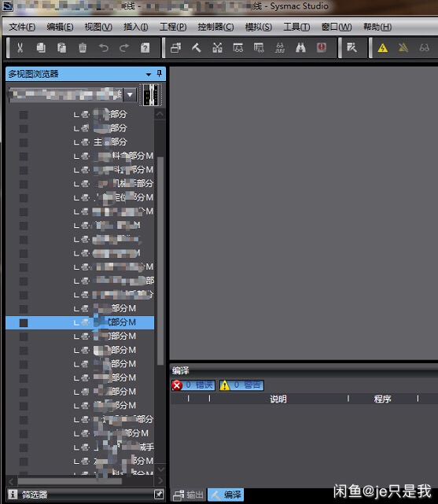Image resolution: width=438 pixels, height=504 pixels.
Task: Toggle the 0 错误 errors filter
Action: coord(193,385)
